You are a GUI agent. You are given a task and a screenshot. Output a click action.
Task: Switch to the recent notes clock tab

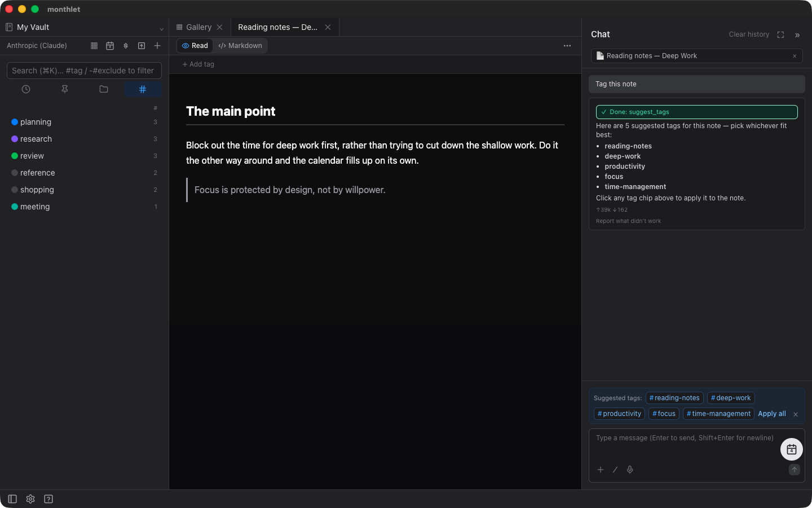(26, 89)
